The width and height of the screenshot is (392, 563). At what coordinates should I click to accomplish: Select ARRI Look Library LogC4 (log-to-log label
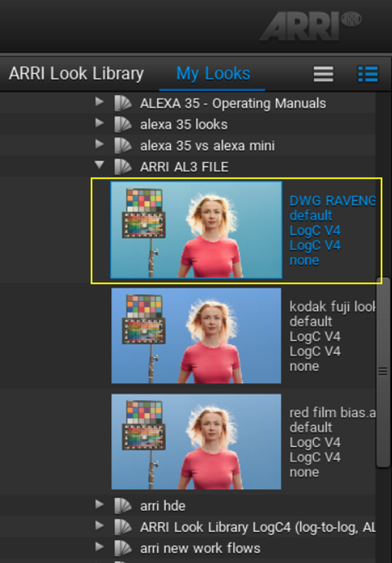[x=258, y=527]
